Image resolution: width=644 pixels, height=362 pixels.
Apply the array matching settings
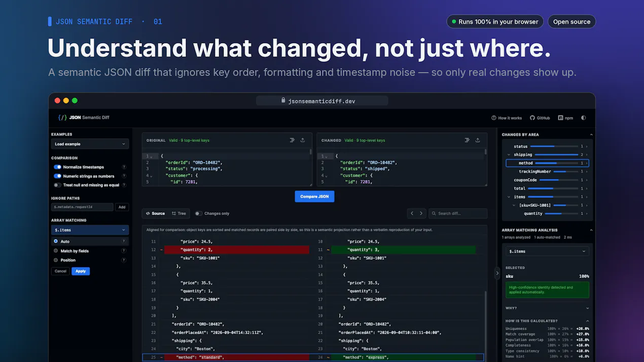(81, 271)
